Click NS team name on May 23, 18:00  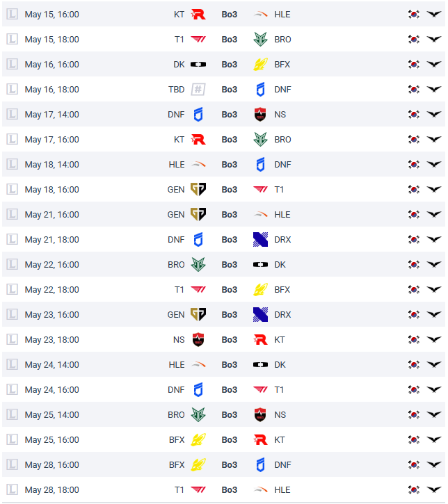click(179, 340)
